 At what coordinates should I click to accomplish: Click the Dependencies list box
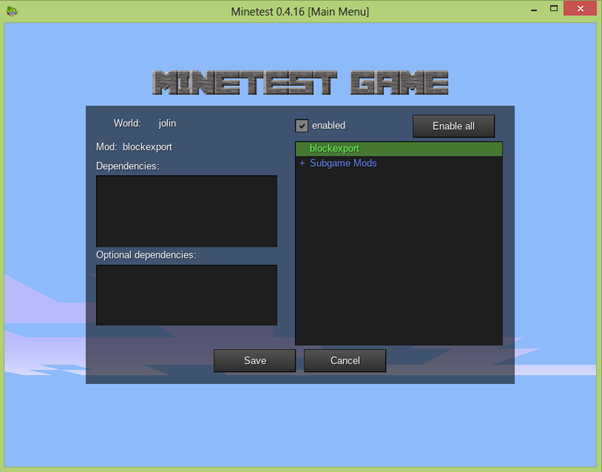(187, 211)
